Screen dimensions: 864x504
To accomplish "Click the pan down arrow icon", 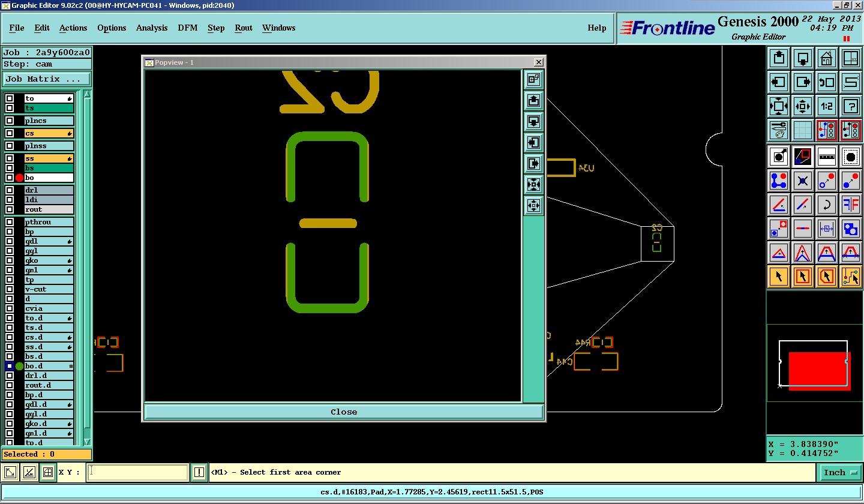I will (x=803, y=58).
